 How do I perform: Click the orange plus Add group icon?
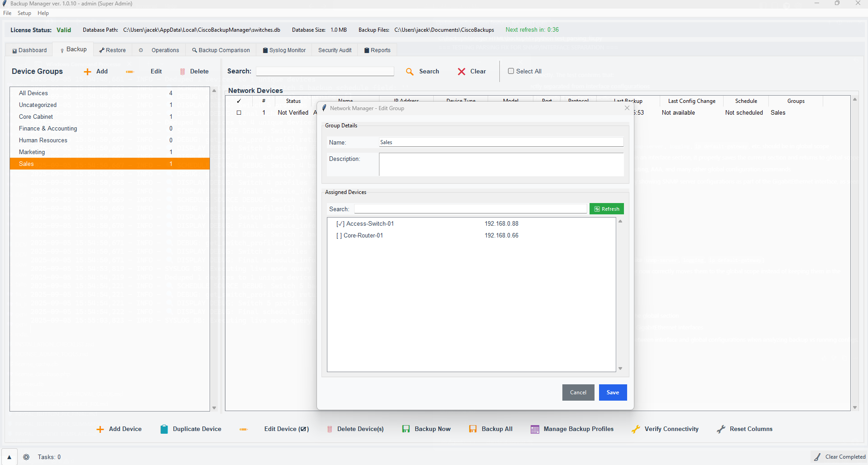click(88, 72)
